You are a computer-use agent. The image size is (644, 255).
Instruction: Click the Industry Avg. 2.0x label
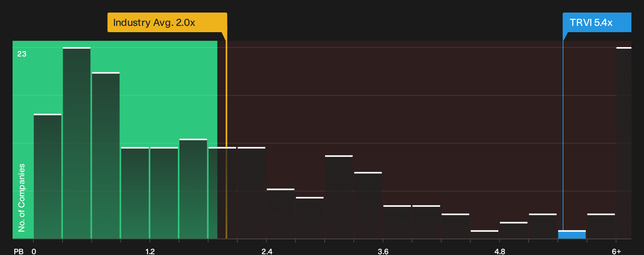coord(154,22)
